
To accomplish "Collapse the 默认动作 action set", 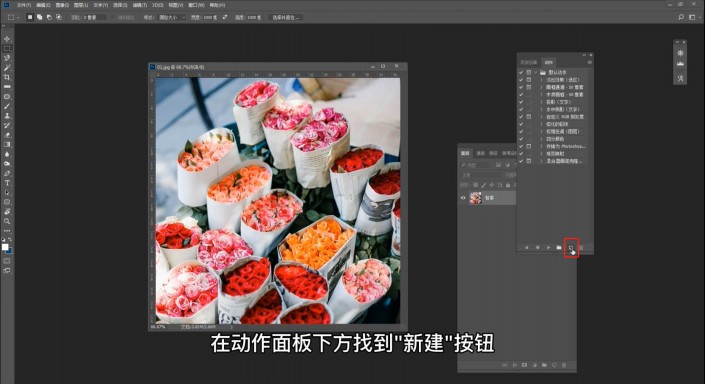I will [x=535, y=72].
